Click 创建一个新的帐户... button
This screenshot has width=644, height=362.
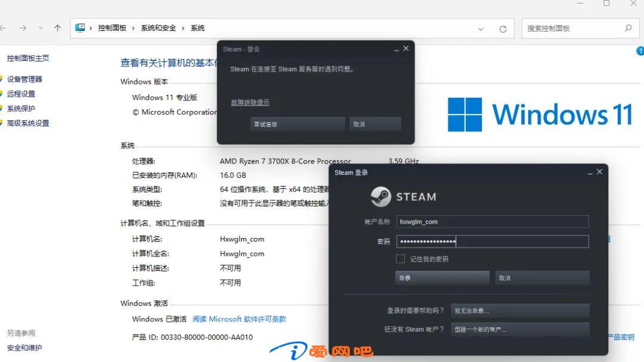coord(520,330)
